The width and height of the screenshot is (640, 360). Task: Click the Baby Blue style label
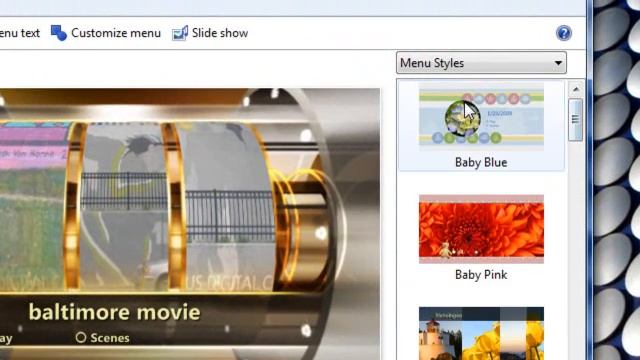point(481,162)
